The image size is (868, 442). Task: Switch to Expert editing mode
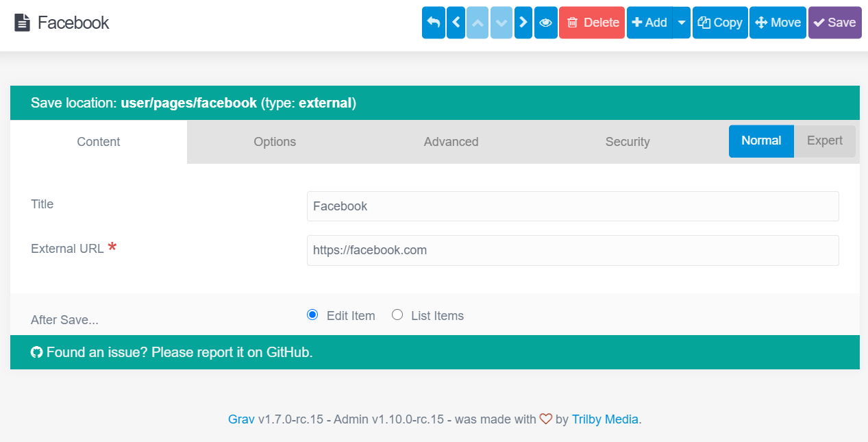(825, 141)
